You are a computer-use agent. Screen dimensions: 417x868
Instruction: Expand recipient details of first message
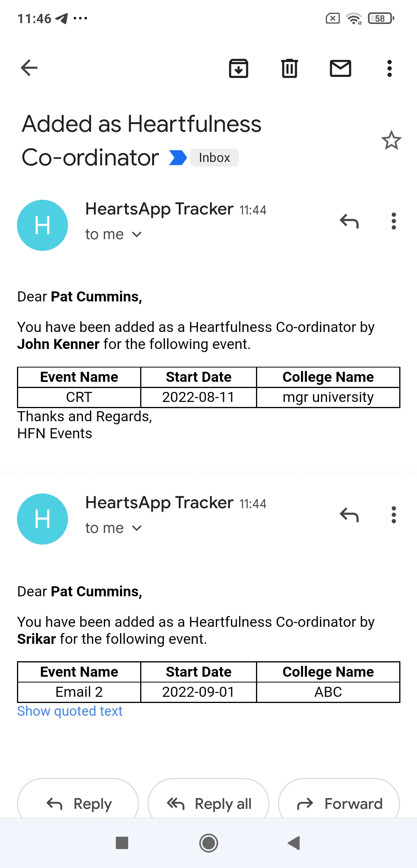pos(114,235)
